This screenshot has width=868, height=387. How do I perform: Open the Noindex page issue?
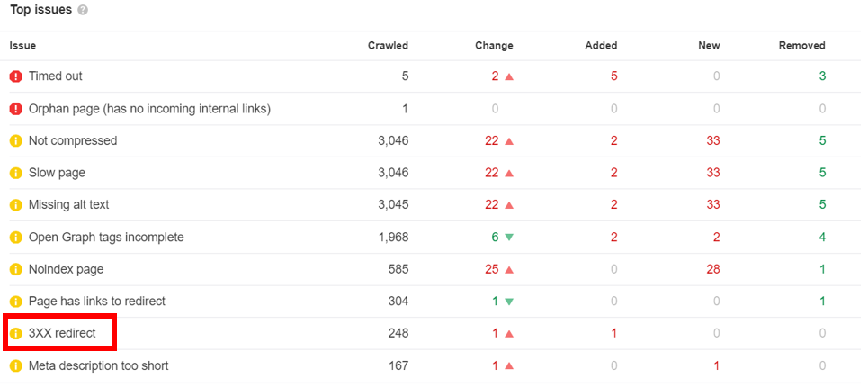tap(66, 269)
